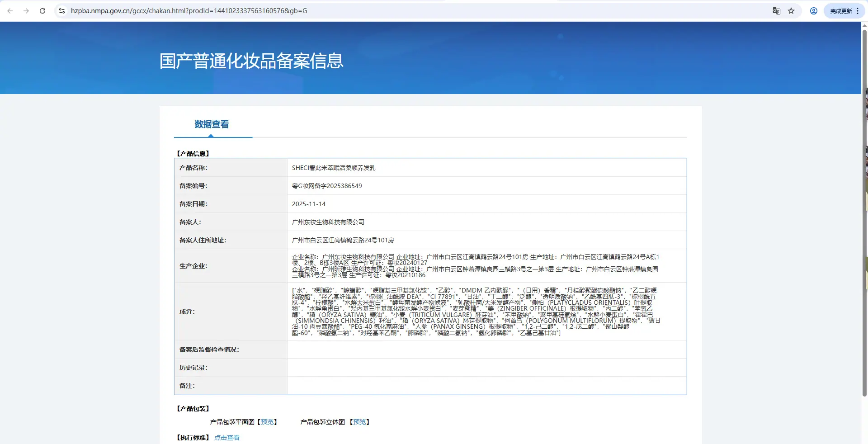Focus the URL address bar
This screenshot has height=444, width=868.
point(407,11)
